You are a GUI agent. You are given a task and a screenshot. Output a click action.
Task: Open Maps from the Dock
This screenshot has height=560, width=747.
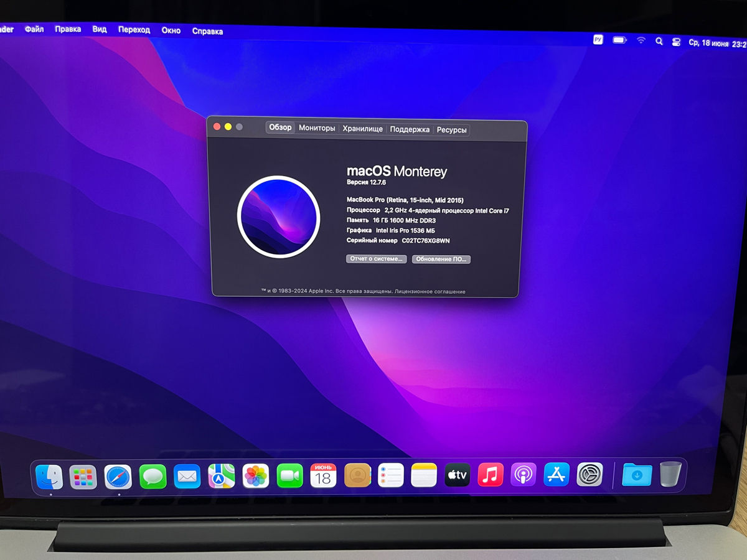[221, 476]
